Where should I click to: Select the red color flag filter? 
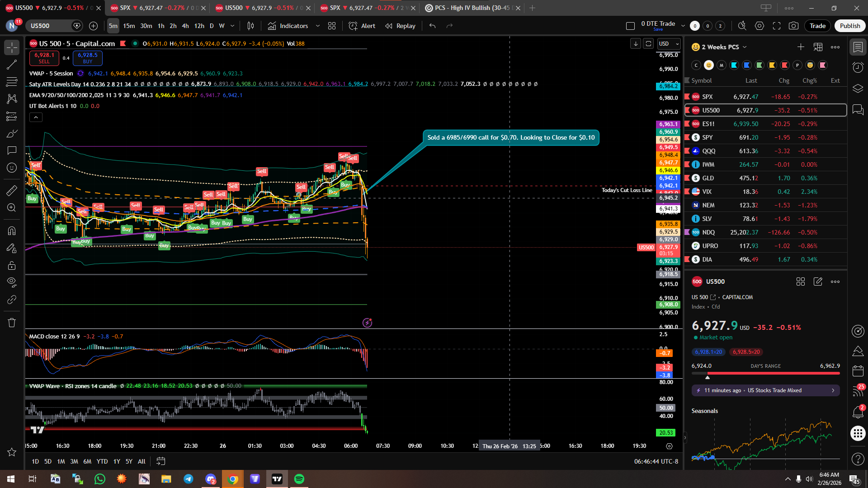coord(785,65)
